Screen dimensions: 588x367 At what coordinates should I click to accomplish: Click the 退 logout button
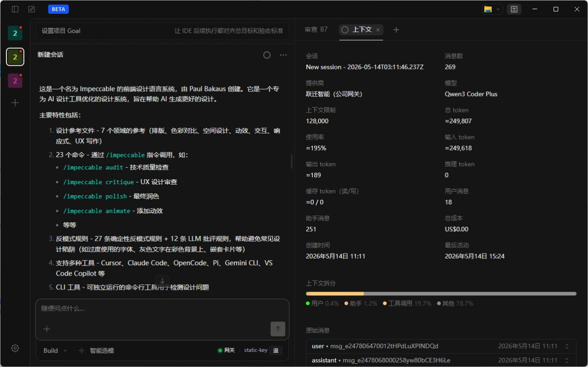pyautogui.click(x=276, y=350)
